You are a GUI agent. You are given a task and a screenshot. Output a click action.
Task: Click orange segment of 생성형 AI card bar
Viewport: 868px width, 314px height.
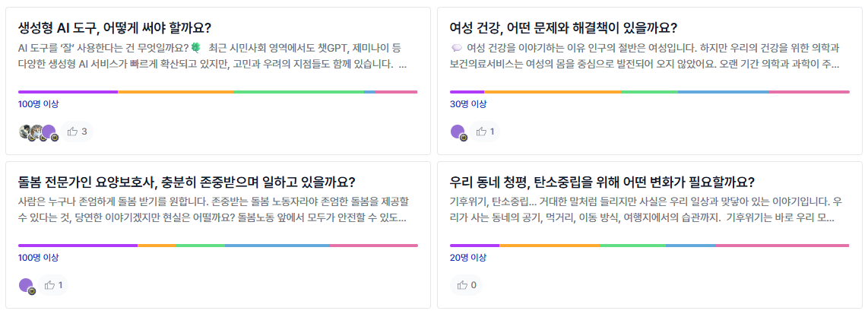point(175,92)
